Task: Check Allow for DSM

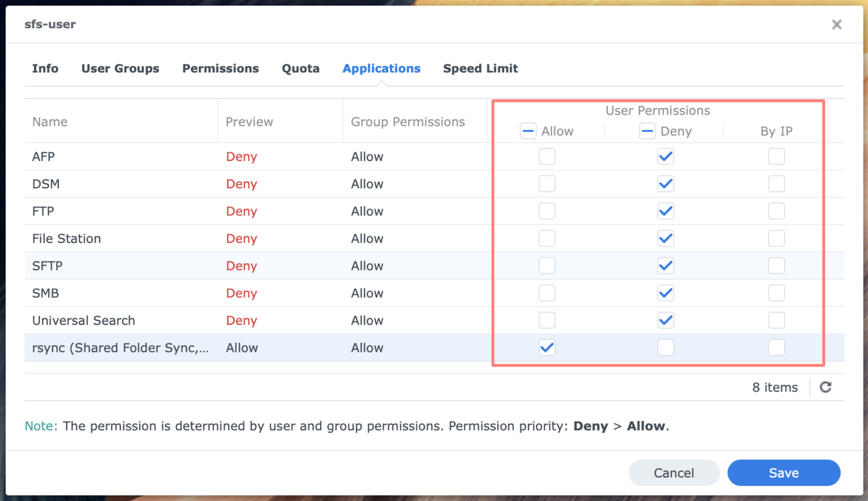Action: (547, 184)
